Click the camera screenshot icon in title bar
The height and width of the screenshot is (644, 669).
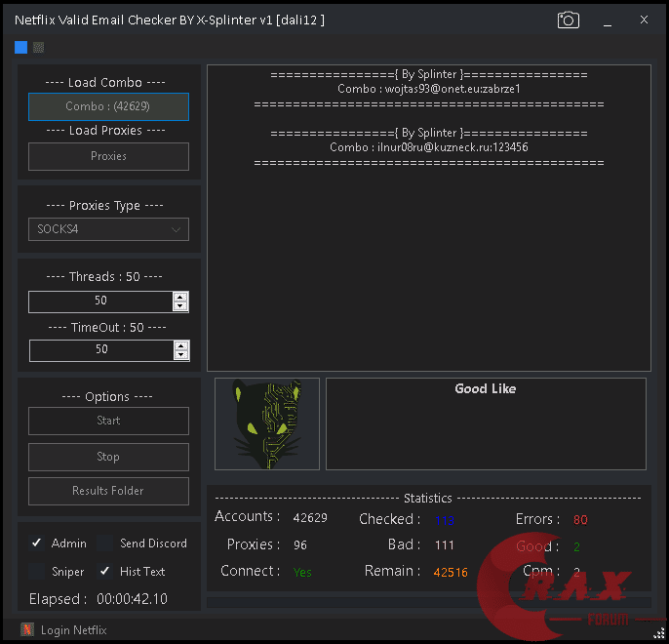tap(569, 20)
